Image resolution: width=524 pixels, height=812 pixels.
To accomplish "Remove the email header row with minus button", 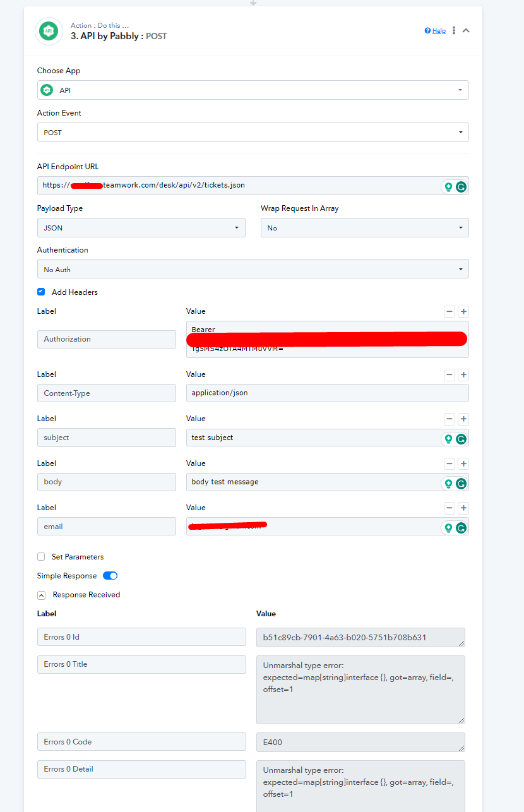I will click(450, 508).
